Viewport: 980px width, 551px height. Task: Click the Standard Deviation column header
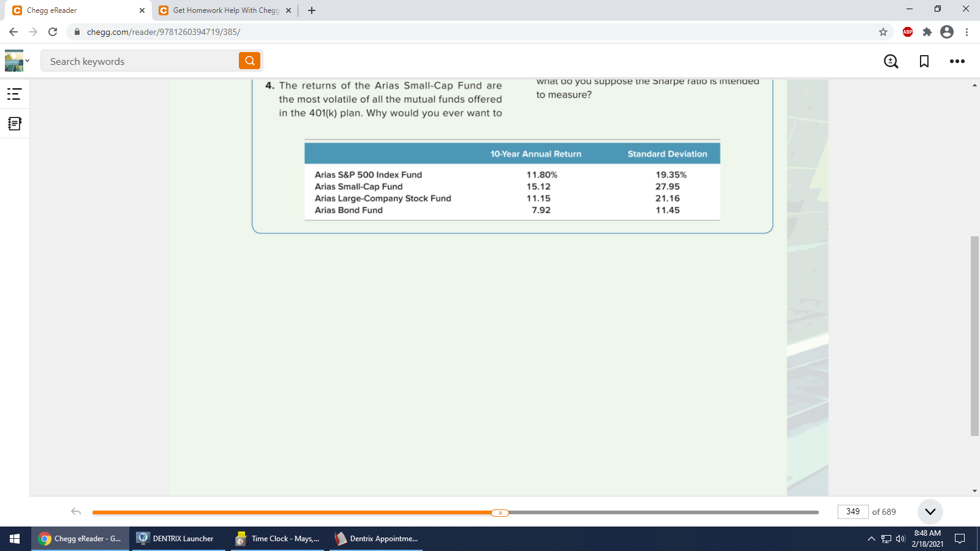(668, 154)
